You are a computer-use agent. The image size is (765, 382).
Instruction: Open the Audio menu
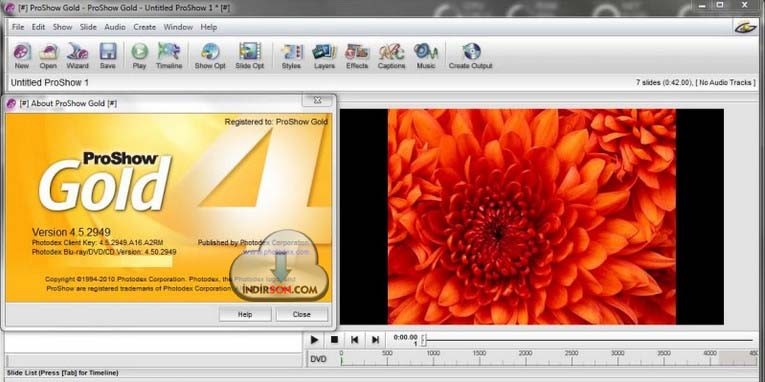click(x=115, y=27)
